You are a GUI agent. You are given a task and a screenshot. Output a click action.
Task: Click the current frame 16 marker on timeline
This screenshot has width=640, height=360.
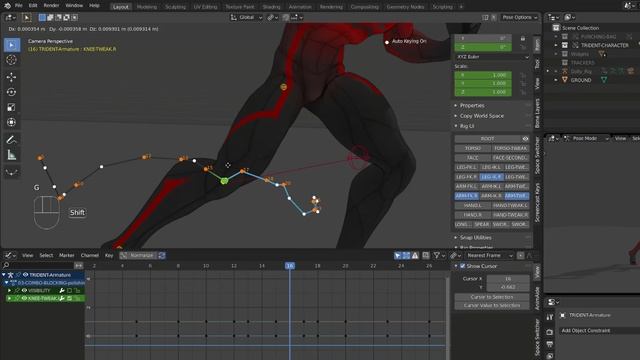[x=290, y=266]
